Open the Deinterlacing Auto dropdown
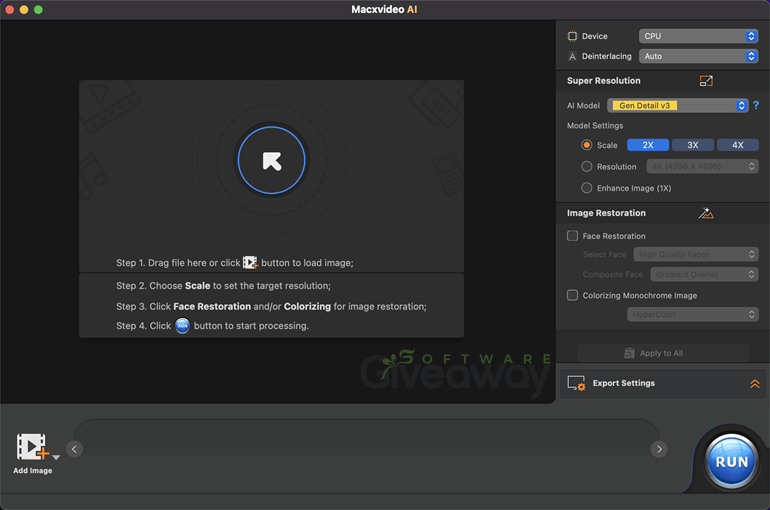The image size is (770, 510). (698, 56)
